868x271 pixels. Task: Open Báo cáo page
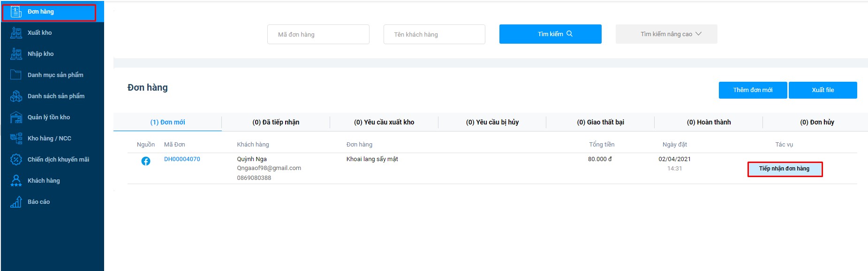click(38, 202)
